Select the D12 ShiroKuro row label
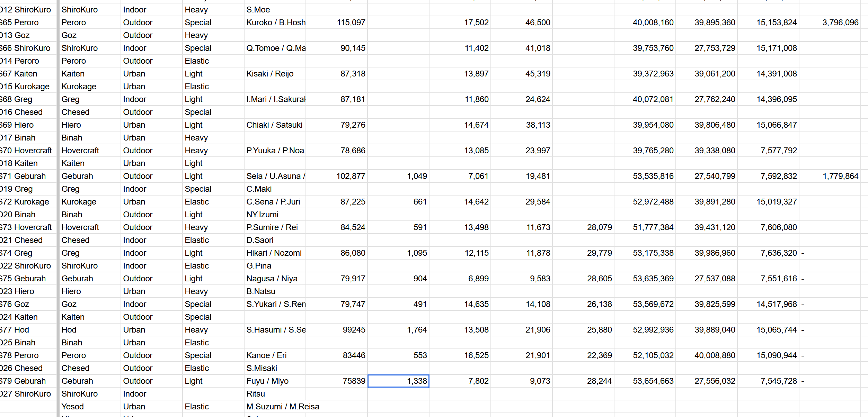This screenshot has height=417, width=868. pyautogui.click(x=26, y=10)
